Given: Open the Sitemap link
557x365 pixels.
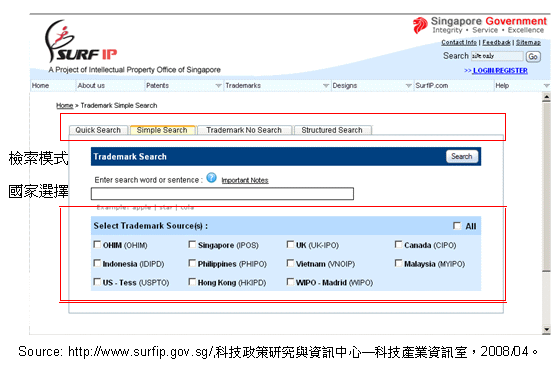Looking at the screenshot, I should 528,43.
